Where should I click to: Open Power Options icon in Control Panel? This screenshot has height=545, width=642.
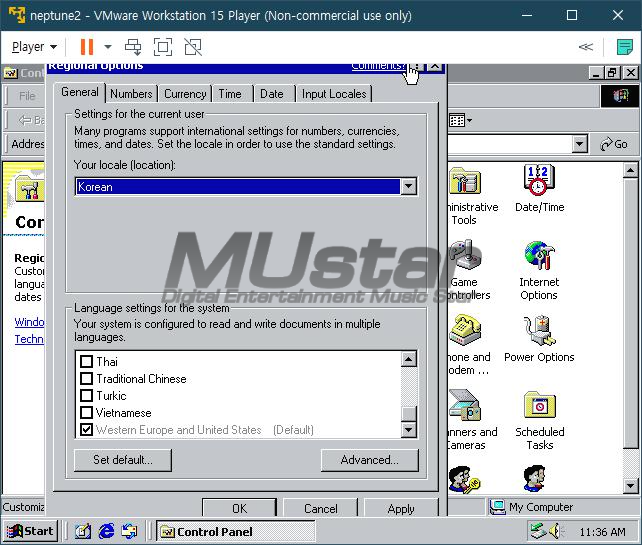[539, 331]
